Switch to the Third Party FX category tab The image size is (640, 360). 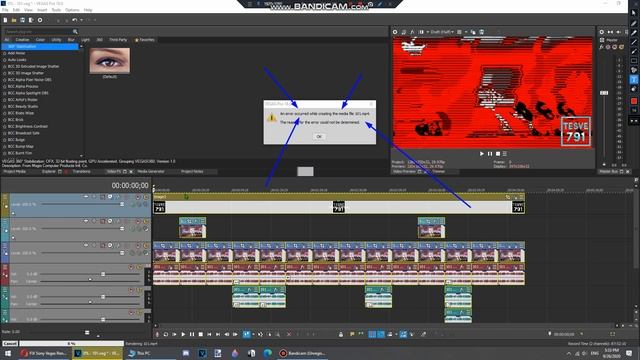[x=118, y=40]
